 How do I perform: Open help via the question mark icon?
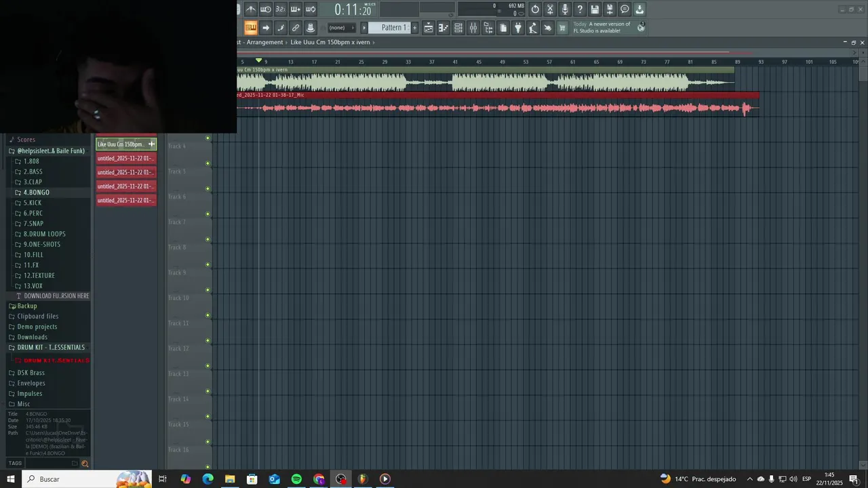pos(580,9)
